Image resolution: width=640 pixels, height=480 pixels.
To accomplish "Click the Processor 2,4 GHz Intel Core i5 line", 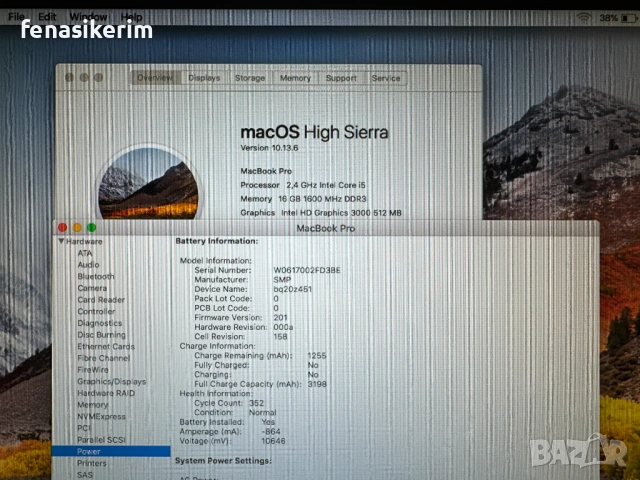I will coord(303,185).
